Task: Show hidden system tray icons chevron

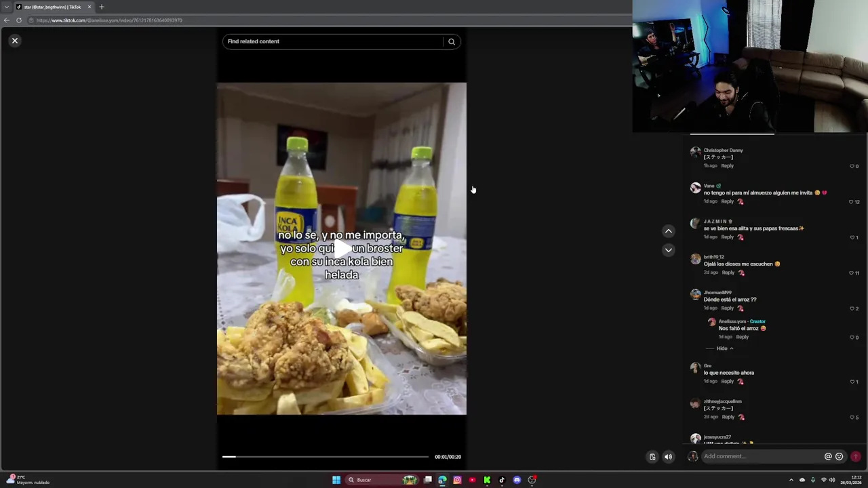Action: point(791,480)
